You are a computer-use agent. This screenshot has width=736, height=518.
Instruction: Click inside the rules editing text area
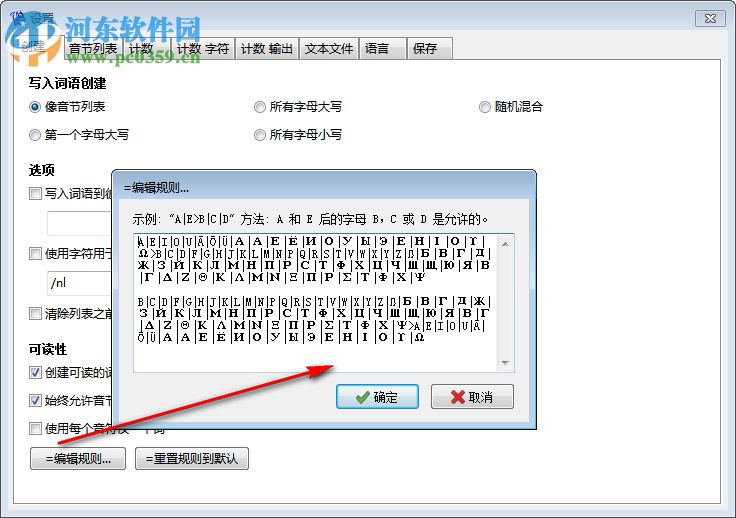click(x=315, y=303)
